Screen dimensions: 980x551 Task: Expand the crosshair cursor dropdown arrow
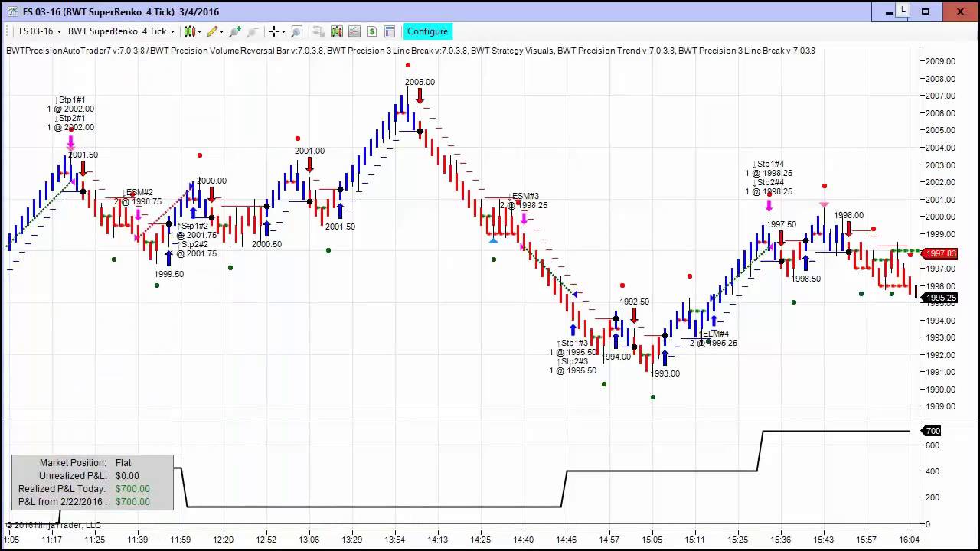(x=283, y=31)
